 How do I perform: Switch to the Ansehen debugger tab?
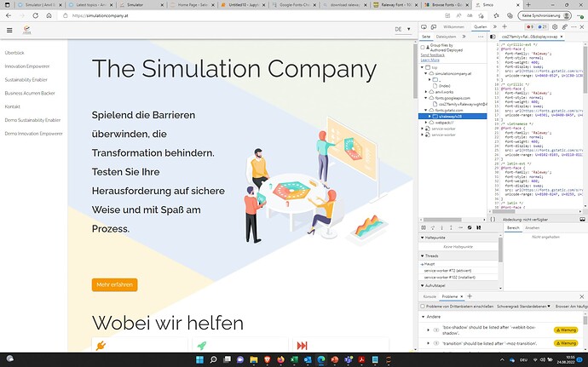(532, 228)
